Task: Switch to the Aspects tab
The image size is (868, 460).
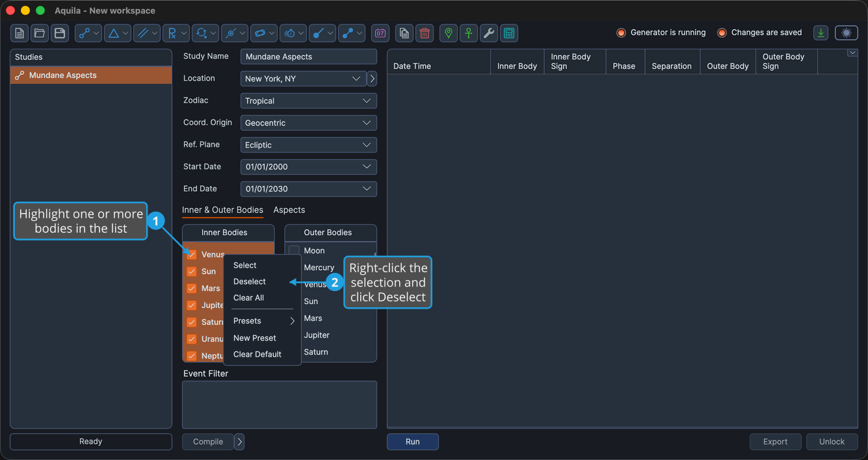Action: 289,210
